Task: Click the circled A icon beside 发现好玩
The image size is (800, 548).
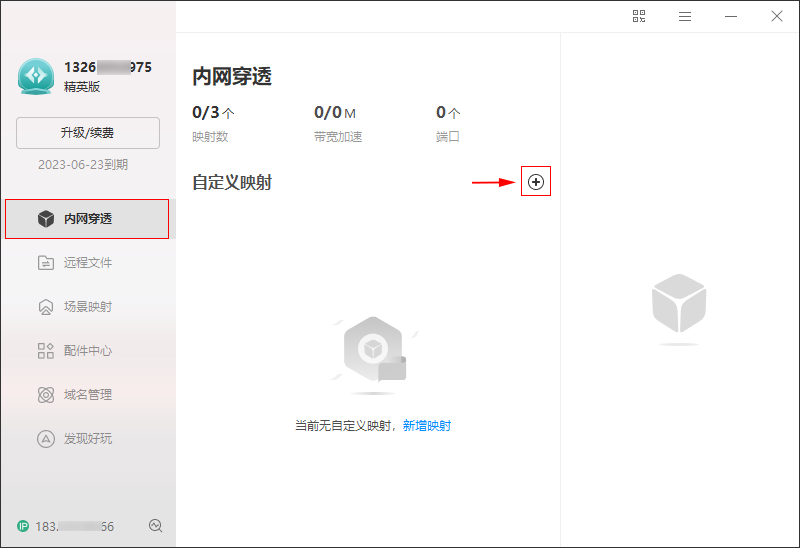Action: pos(46,438)
